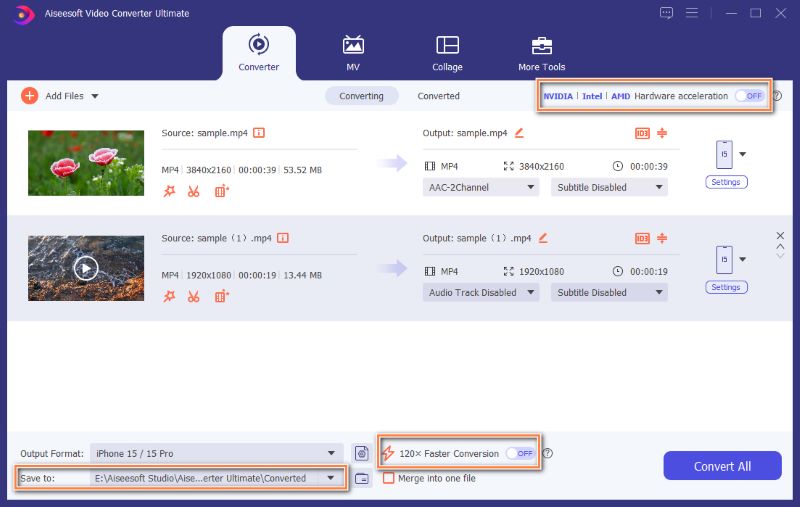Click Settings button for sample.mp4
The height and width of the screenshot is (507, 800).
tap(726, 182)
